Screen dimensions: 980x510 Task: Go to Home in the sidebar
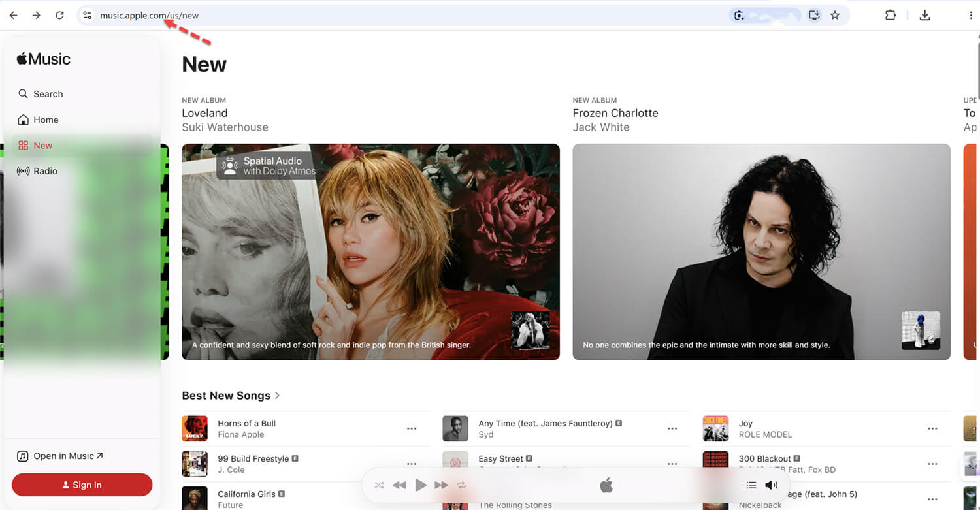click(x=82, y=120)
